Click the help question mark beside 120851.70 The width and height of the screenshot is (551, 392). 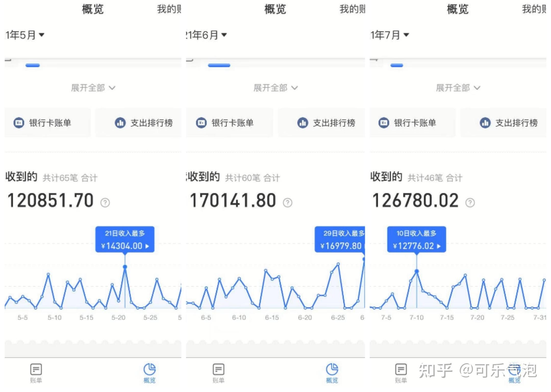105,203
